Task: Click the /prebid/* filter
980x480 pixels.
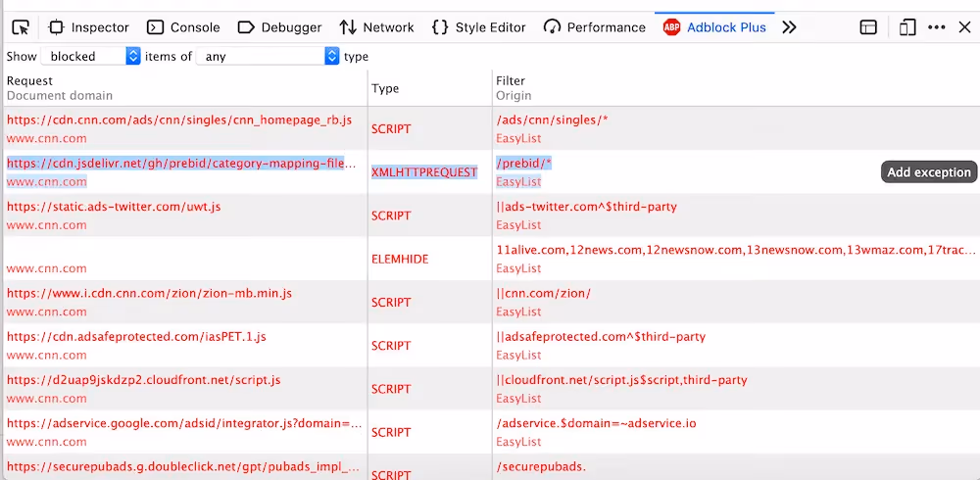Action: click(523, 164)
